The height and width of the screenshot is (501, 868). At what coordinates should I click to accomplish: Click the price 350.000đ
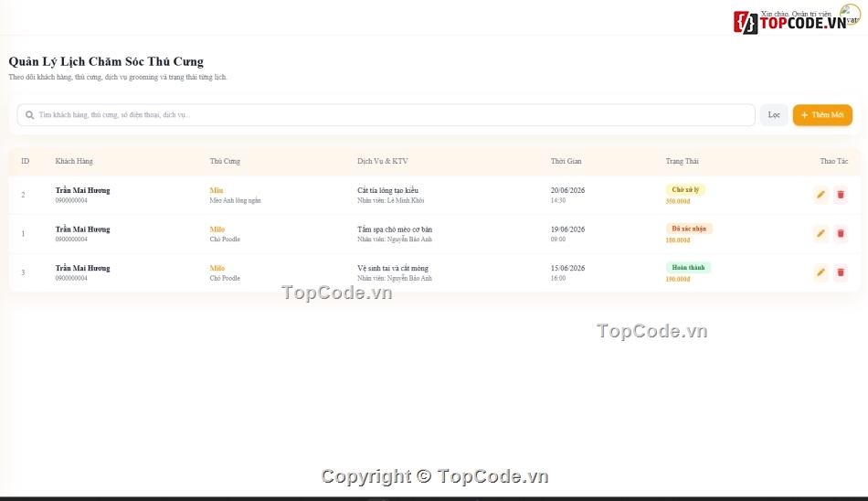tap(678, 202)
